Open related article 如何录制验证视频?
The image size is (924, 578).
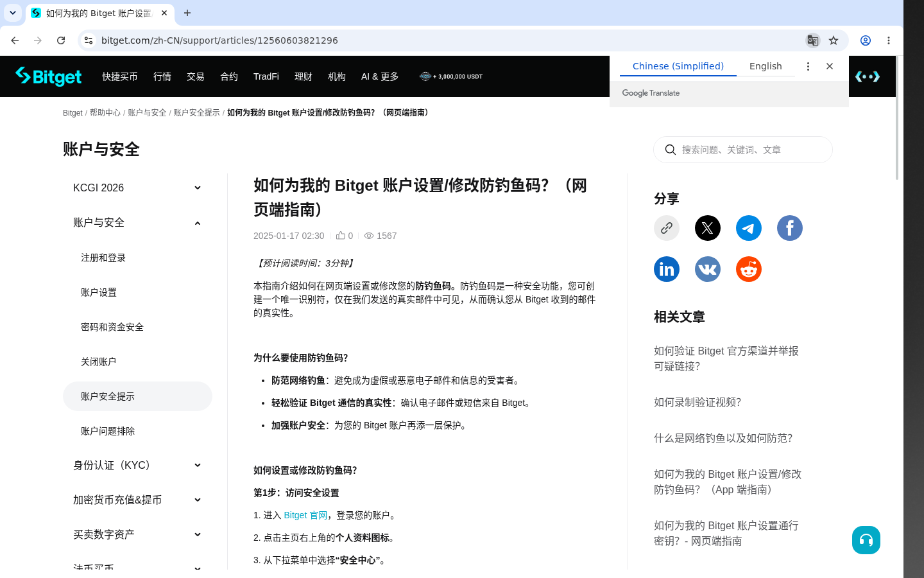(697, 402)
